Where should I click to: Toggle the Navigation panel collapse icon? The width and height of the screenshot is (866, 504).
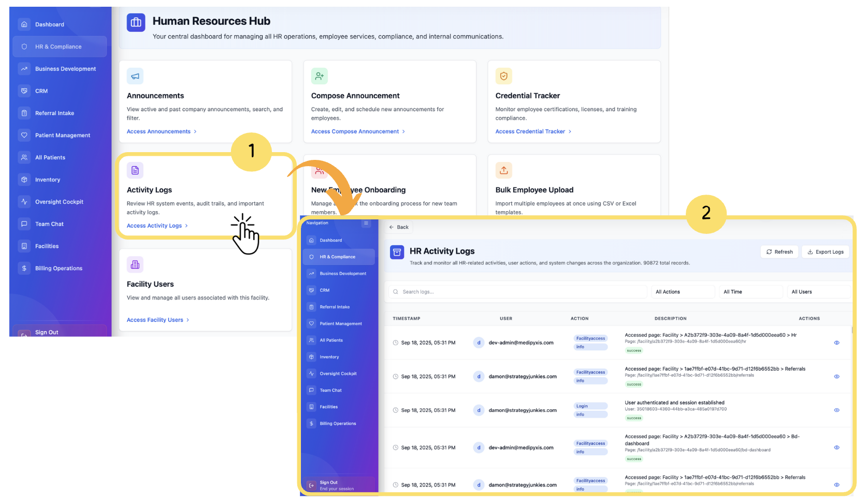366,223
